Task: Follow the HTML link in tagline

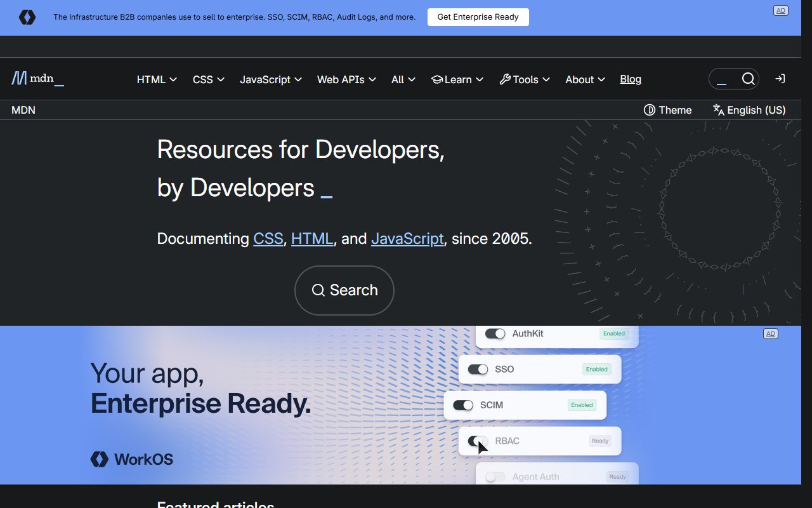Action: pos(312,239)
